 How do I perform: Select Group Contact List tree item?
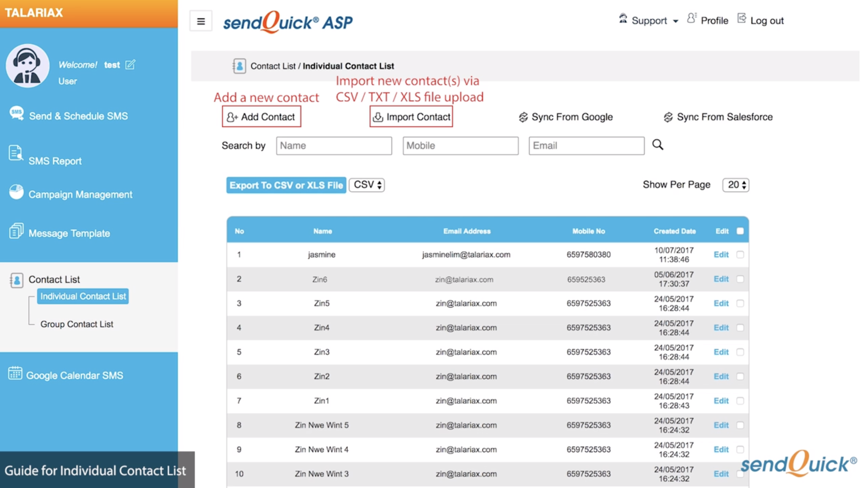[77, 324]
